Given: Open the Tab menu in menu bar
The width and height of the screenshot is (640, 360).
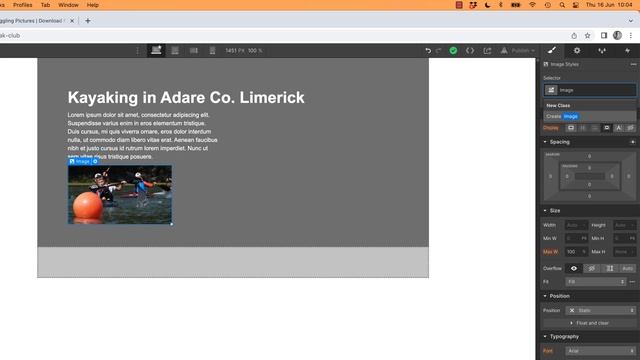Looking at the screenshot, I should click(x=45, y=5).
